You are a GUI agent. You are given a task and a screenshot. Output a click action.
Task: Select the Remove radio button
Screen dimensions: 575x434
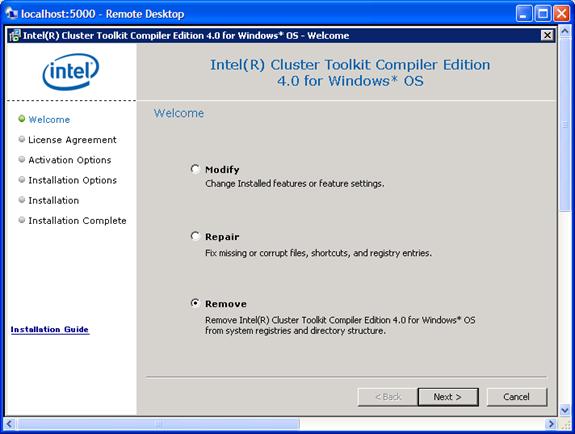[x=195, y=303]
